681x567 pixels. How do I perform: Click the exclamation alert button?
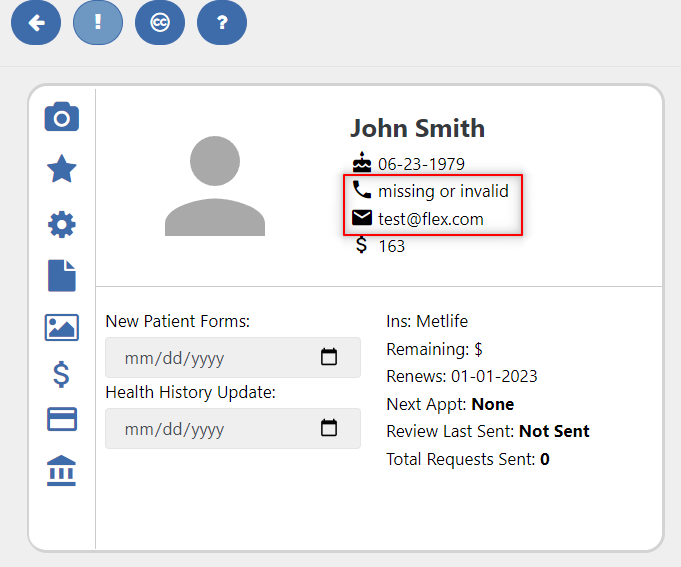[98, 22]
